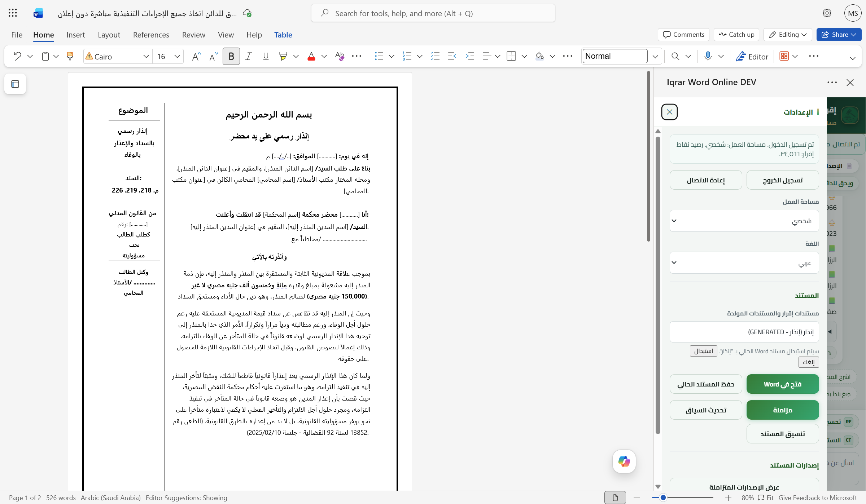Click the green فتح في Word button
The width and height of the screenshot is (866, 504).
tap(783, 384)
